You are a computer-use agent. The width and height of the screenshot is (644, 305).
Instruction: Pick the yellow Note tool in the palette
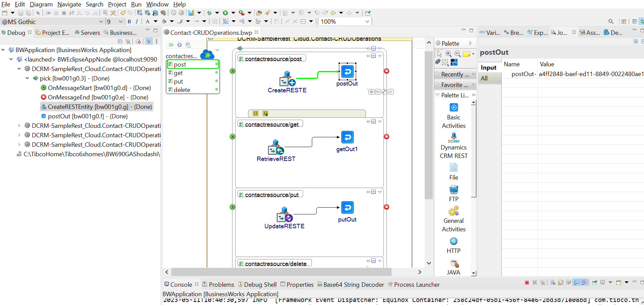click(x=467, y=54)
